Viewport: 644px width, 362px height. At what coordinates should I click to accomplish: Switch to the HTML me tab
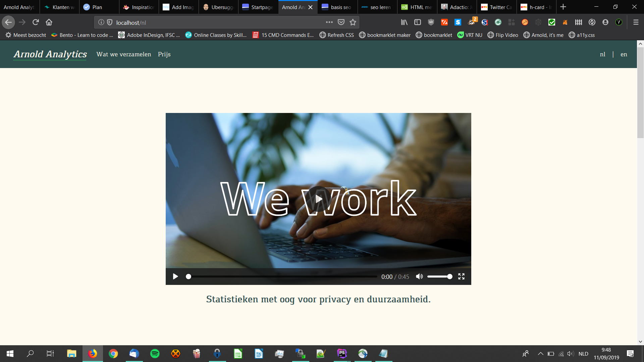click(x=417, y=7)
